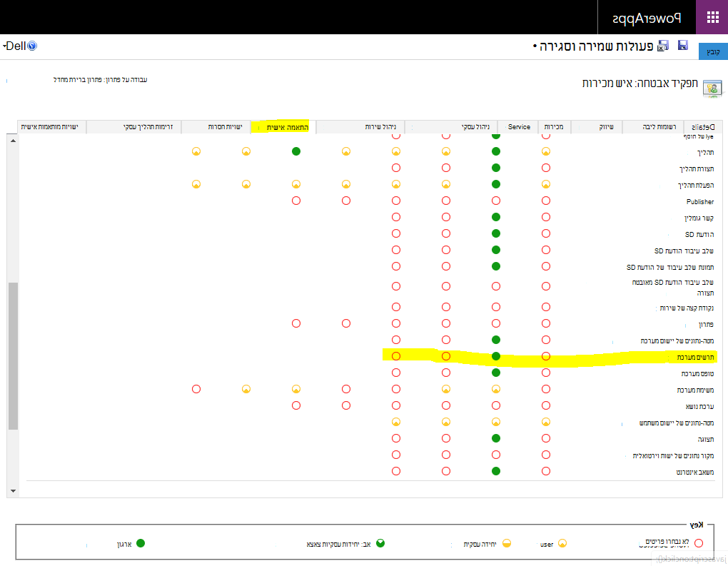Toggle the green circle in the תצוגה row
This screenshot has width=728, height=566.
tap(496, 438)
